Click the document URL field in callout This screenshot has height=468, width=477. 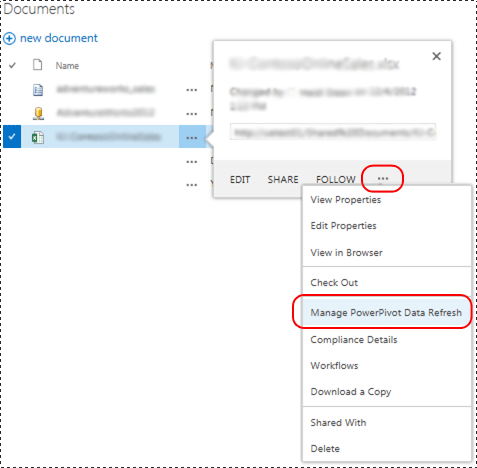333,132
